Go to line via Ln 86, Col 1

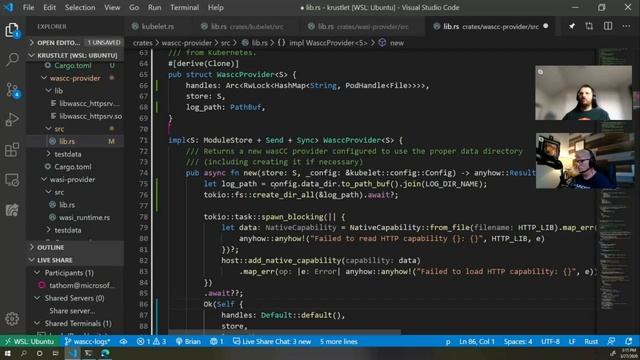477,341
